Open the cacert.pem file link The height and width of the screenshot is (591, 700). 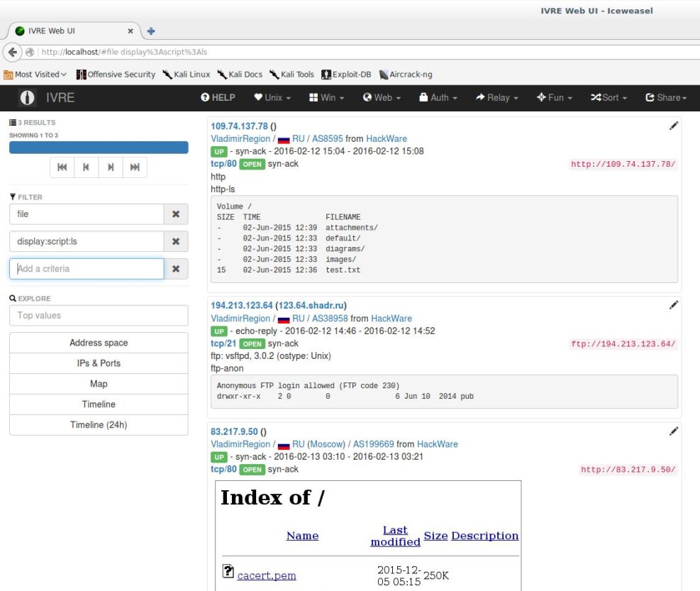tap(266, 575)
